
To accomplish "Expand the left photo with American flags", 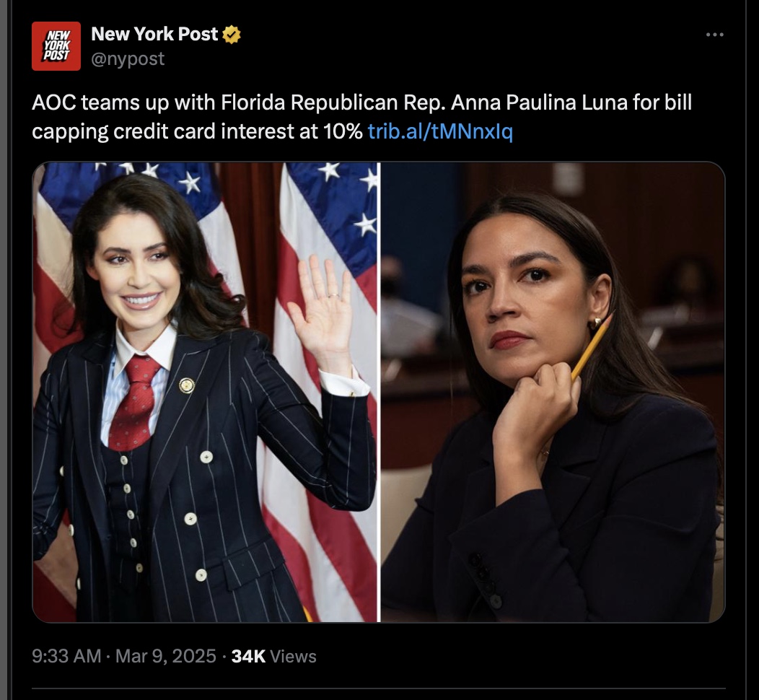I will click(205, 392).
